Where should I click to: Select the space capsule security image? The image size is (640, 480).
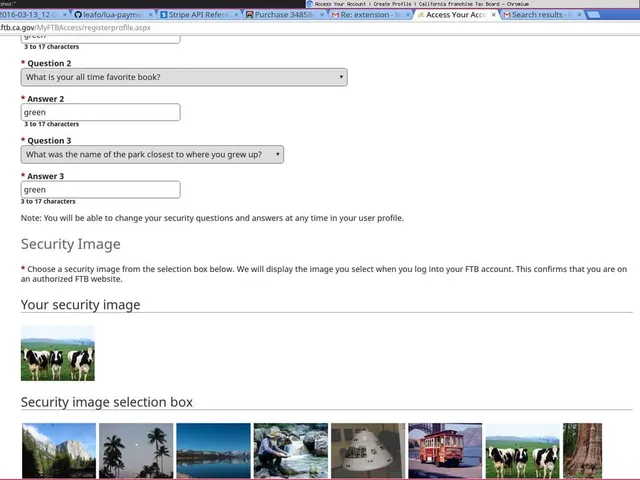[x=368, y=450]
